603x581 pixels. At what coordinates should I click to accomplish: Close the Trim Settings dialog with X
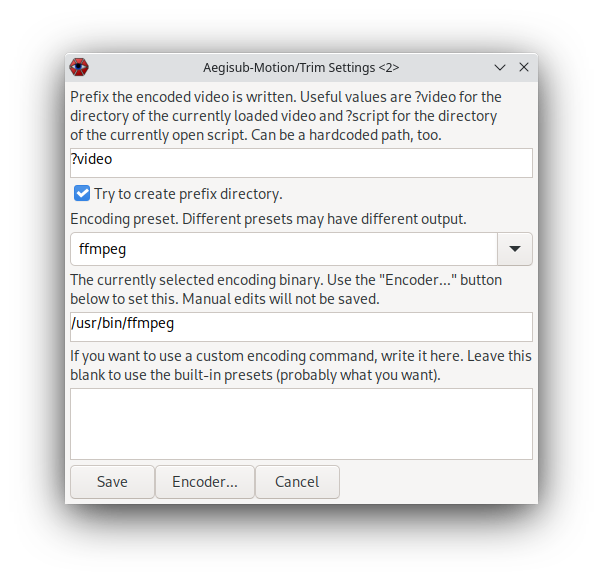[524, 67]
